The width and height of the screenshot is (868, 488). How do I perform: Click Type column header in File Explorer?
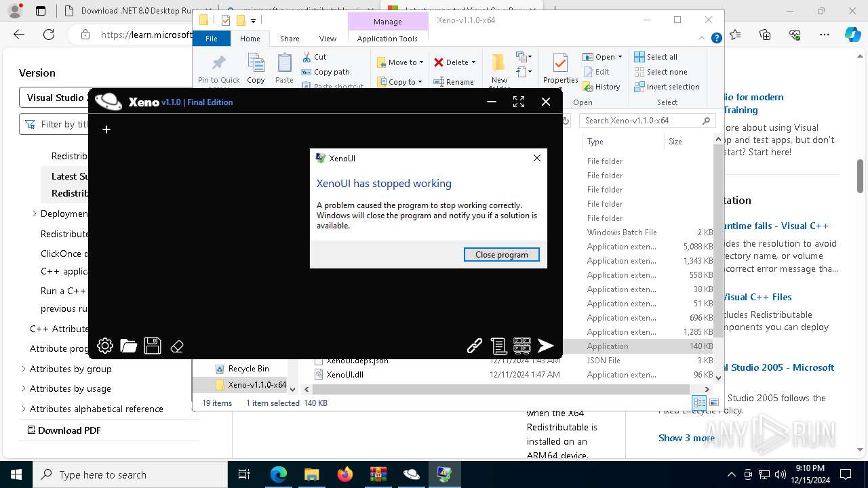coord(623,142)
